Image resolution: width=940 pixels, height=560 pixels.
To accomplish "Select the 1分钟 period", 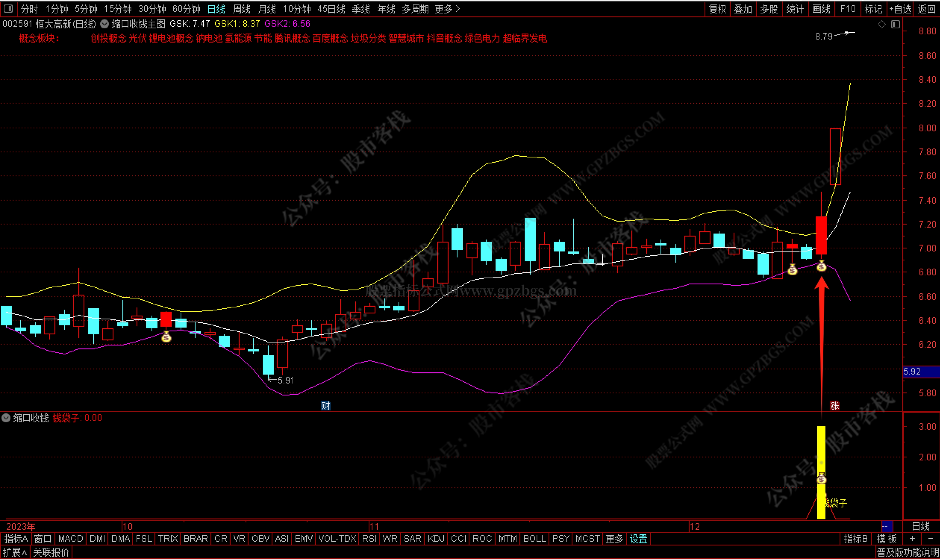I will pyautogui.click(x=57, y=9).
